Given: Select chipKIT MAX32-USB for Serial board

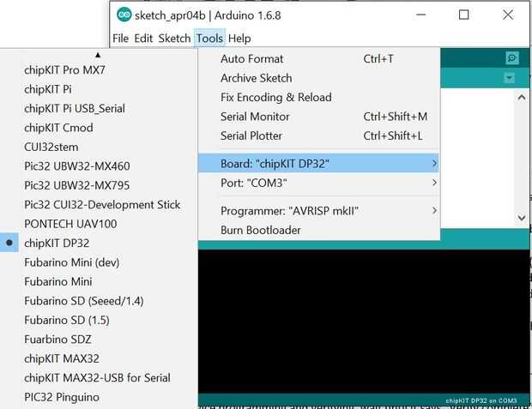Looking at the screenshot, I should click(99, 377).
